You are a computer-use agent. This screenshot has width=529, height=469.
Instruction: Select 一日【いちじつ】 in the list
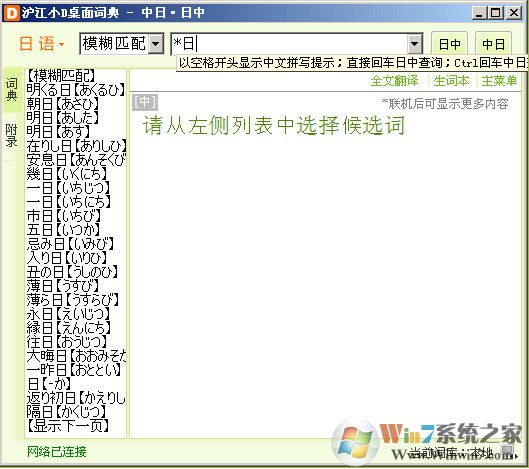68,188
